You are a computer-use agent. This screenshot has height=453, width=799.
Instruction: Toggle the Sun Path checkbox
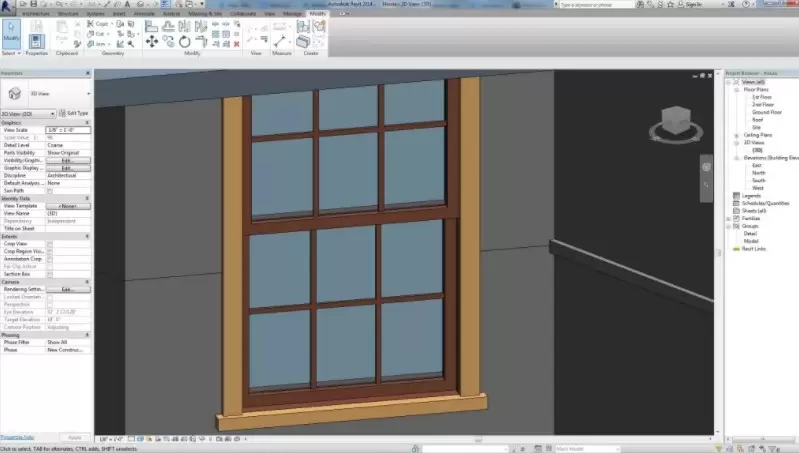point(50,190)
